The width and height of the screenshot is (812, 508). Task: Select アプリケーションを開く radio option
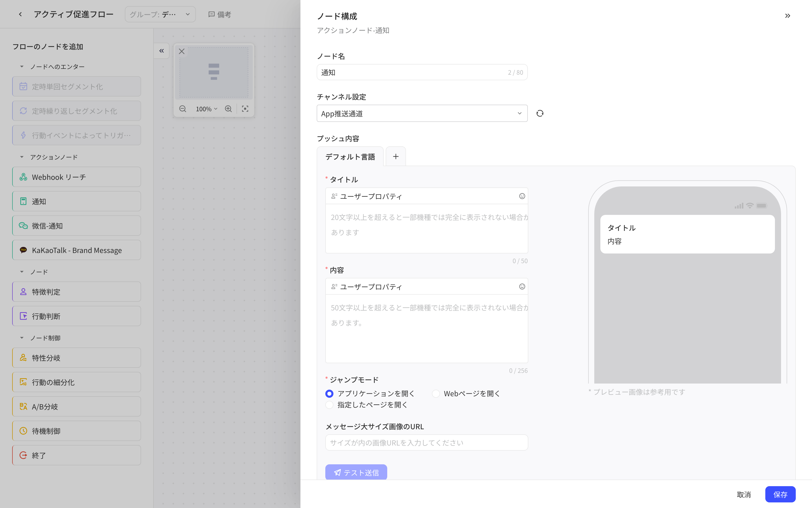click(330, 393)
